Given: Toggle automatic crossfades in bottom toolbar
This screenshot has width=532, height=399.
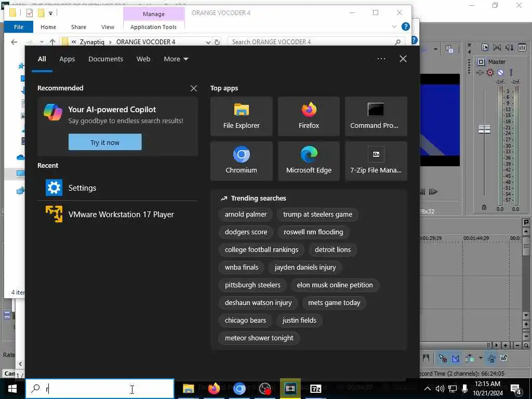Looking at the screenshot, I should coord(456,358).
